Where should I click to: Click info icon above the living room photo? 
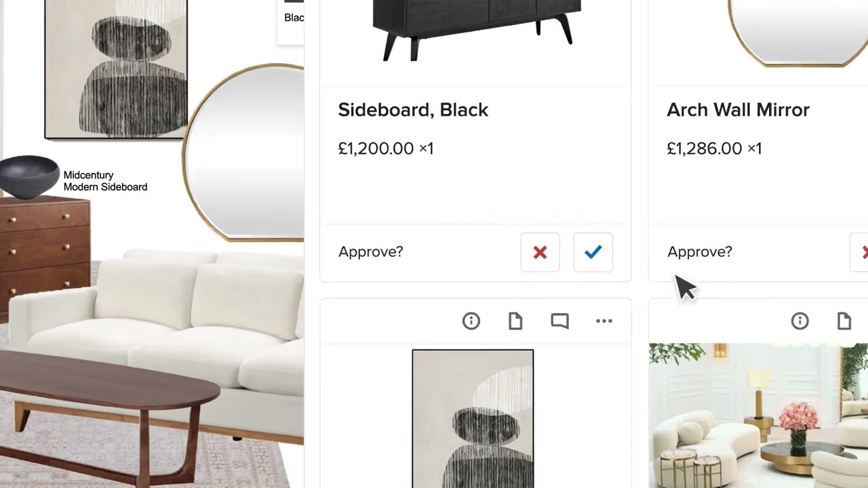(800, 321)
